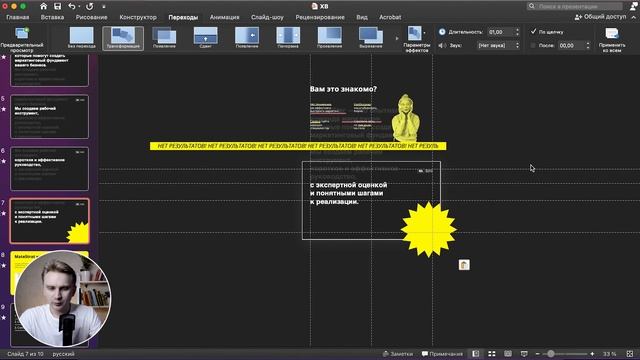Undo the last action with the undo arrow
The height and width of the screenshot is (360, 640).
coord(71,6)
